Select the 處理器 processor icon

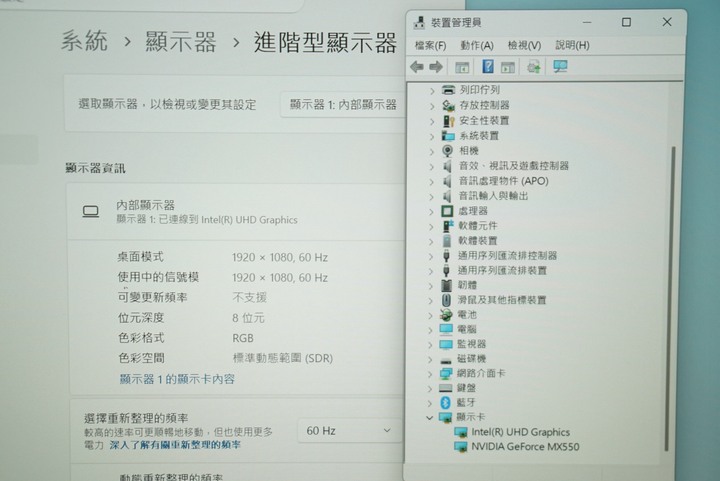click(x=447, y=211)
